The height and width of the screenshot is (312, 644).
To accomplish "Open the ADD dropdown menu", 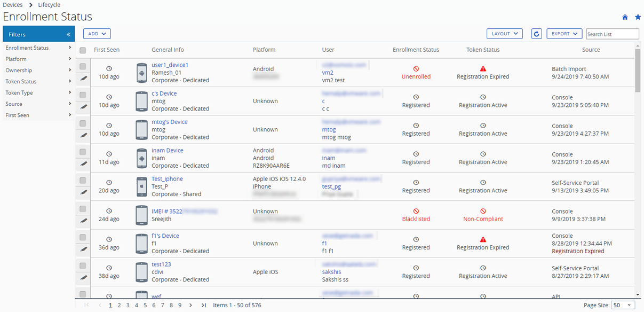I will click(97, 34).
